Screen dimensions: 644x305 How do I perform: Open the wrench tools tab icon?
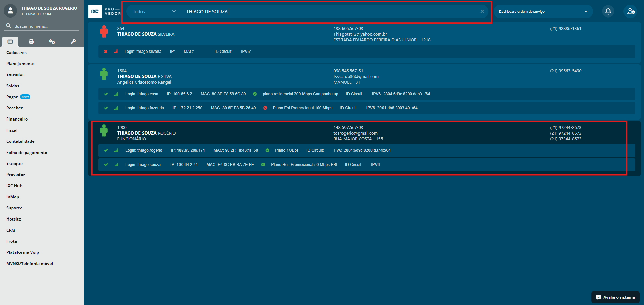tap(73, 42)
